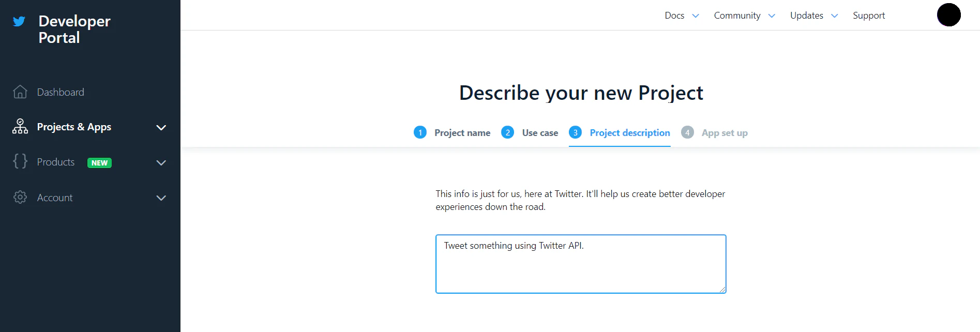980x332 pixels.
Task: Focus the project description text area
Action: (581, 264)
